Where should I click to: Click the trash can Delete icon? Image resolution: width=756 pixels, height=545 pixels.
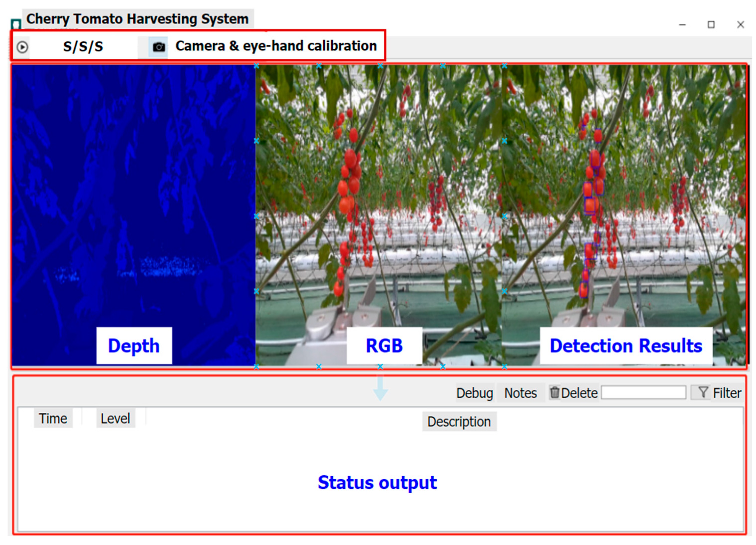[554, 392]
